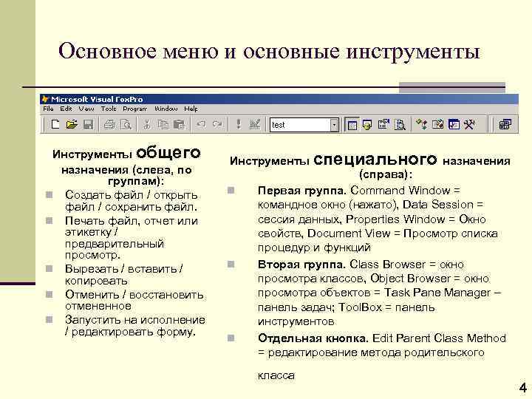Open the Window menu
532x399 pixels.
tap(166, 109)
